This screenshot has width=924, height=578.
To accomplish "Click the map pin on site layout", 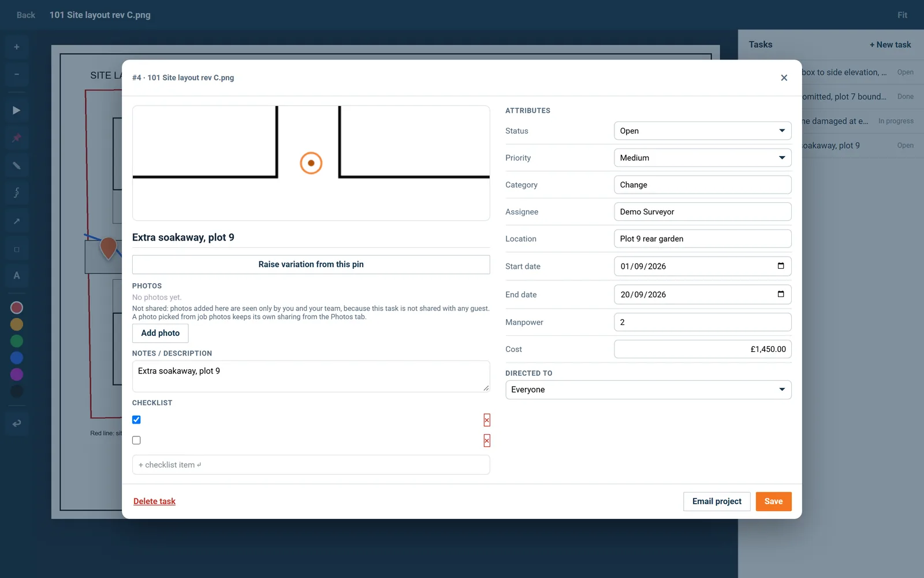I will click(108, 247).
